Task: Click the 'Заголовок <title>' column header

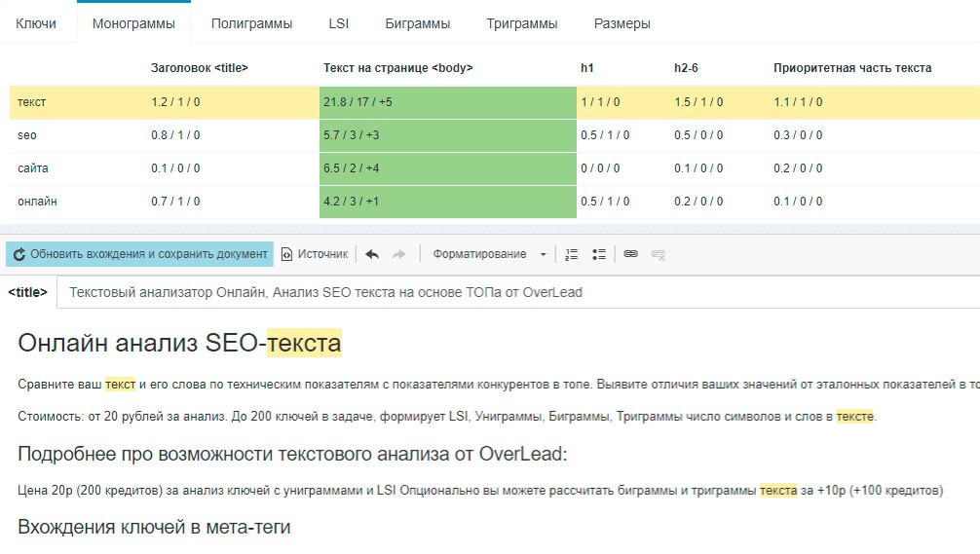Action: pyautogui.click(x=200, y=68)
